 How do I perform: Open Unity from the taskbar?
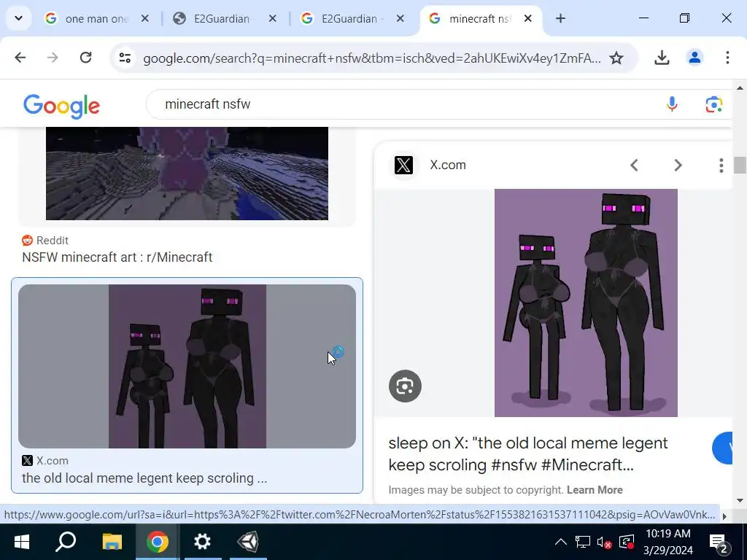248,542
